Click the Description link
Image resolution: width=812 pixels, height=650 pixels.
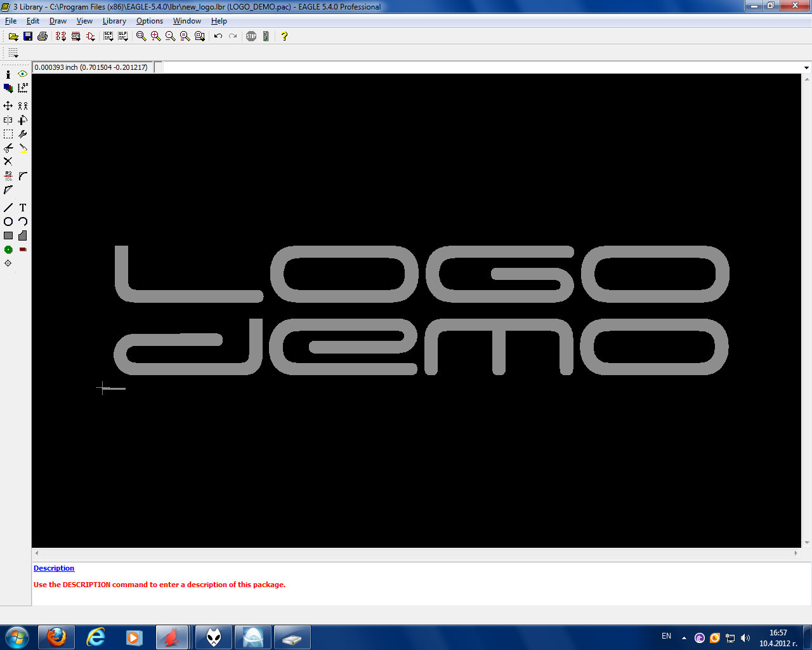pos(54,568)
